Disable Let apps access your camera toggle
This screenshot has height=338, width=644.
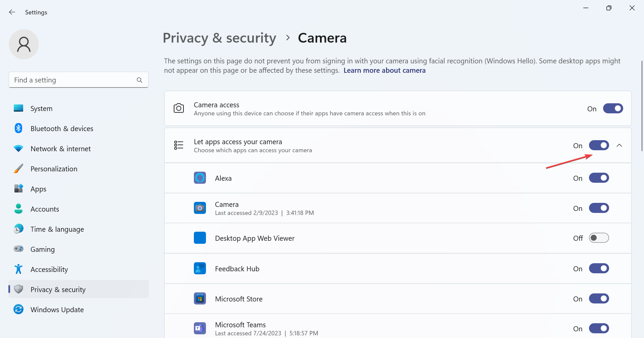tap(599, 145)
